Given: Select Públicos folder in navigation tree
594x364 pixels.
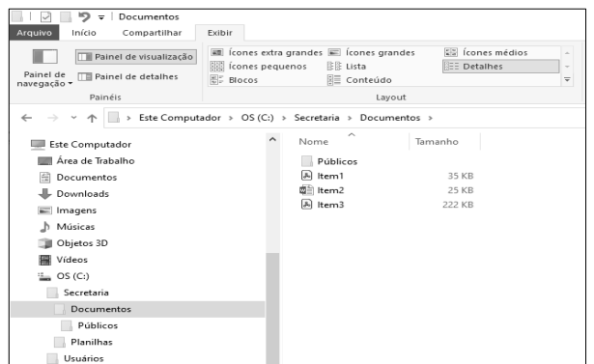Looking at the screenshot, I should coord(90,325).
